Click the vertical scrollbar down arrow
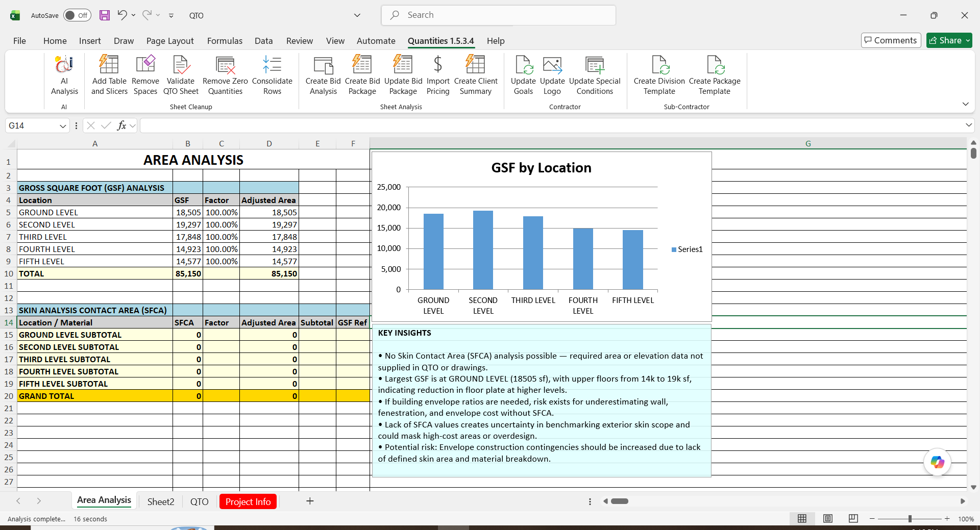The image size is (980, 530). (x=973, y=487)
